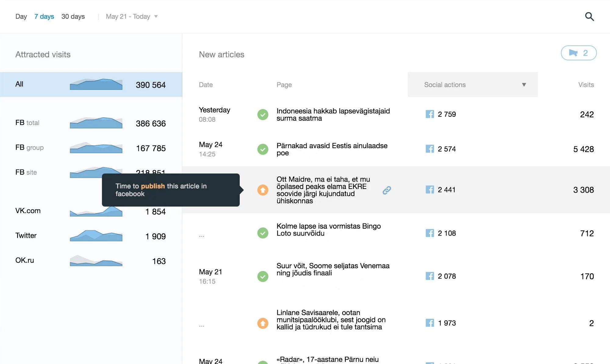Click the All visits sparkline chart
The height and width of the screenshot is (364, 610).
tap(96, 84)
